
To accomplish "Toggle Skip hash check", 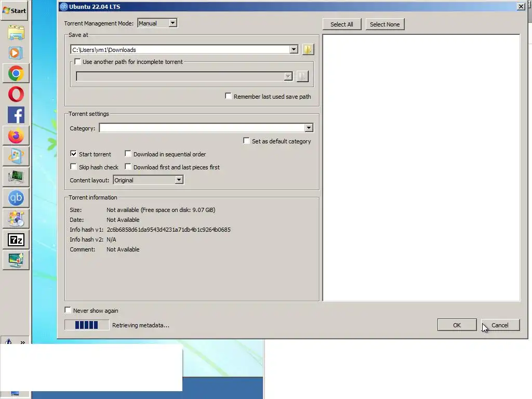I will pos(73,167).
